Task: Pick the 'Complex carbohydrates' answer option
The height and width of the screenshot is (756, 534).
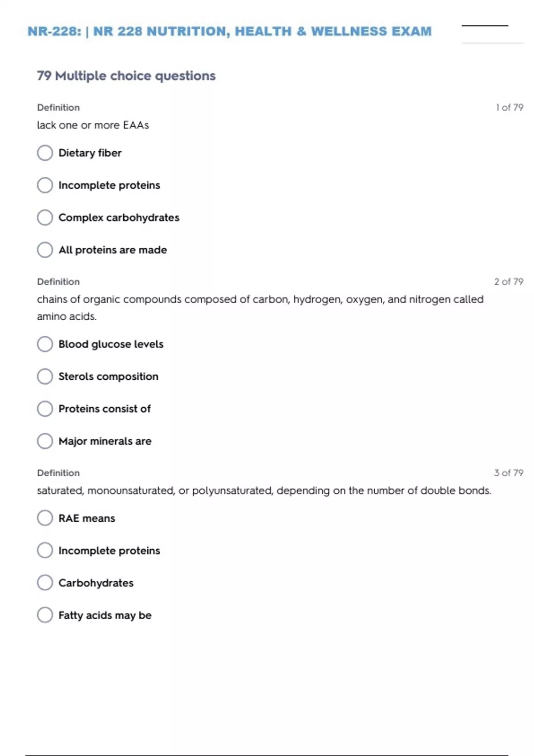Action: point(45,217)
